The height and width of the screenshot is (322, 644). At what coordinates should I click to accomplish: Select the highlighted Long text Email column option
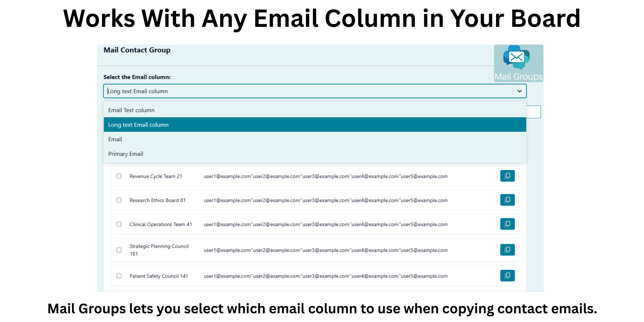tap(138, 125)
